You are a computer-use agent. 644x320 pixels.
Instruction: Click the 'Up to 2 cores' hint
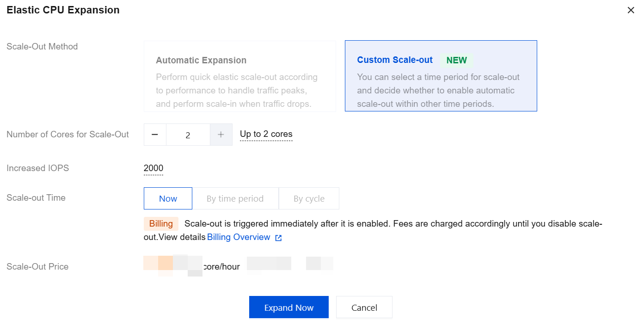[266, 134]
